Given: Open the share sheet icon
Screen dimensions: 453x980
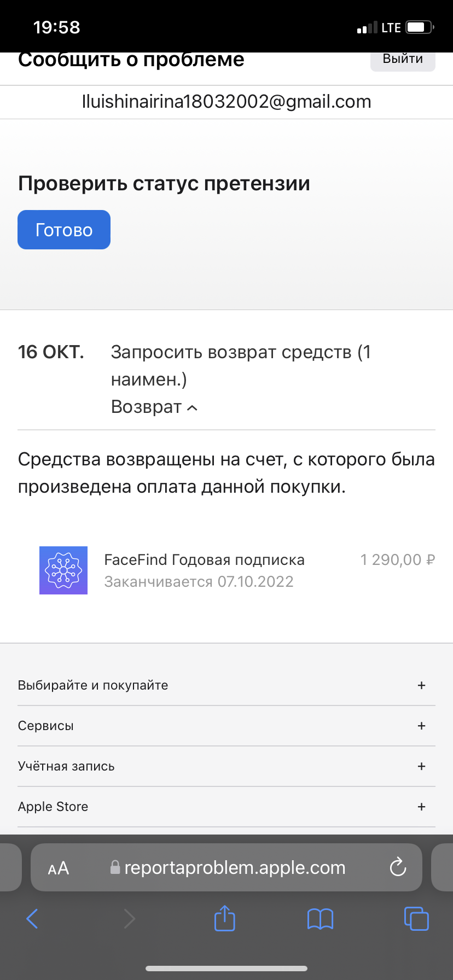Looking at the screenshot, I should coord(225,918).
